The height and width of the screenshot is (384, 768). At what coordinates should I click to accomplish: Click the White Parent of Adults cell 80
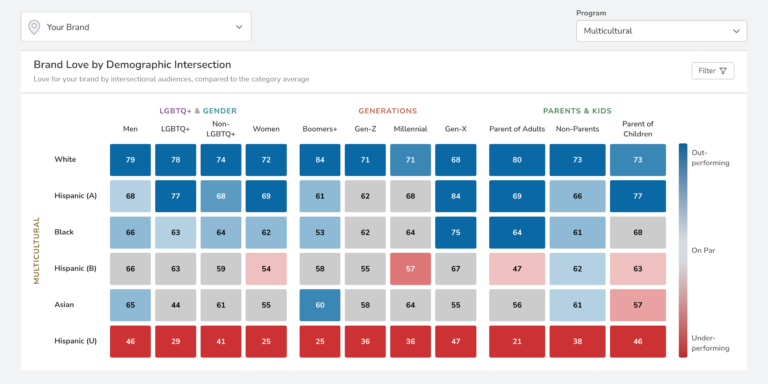click(x=517, y=160)
